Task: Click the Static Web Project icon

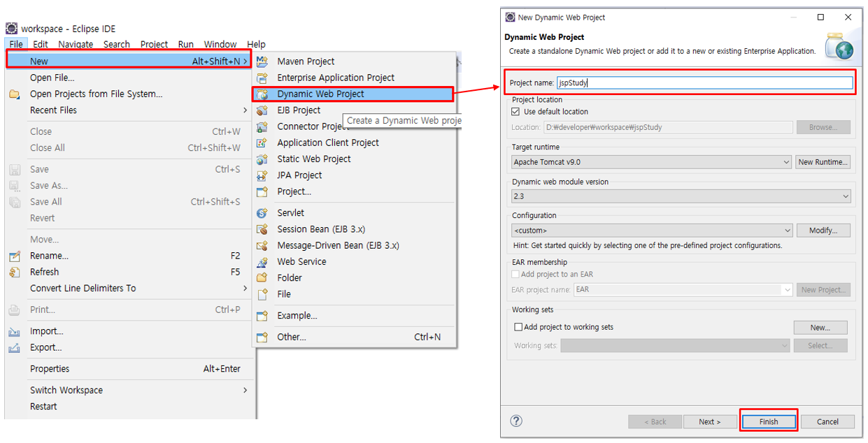Action: (262, 159)
